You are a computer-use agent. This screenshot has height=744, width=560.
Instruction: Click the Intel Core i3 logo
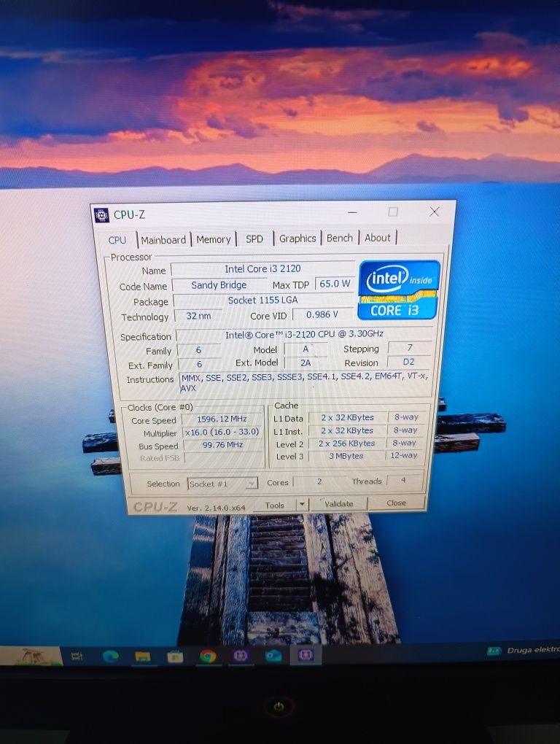400,290
